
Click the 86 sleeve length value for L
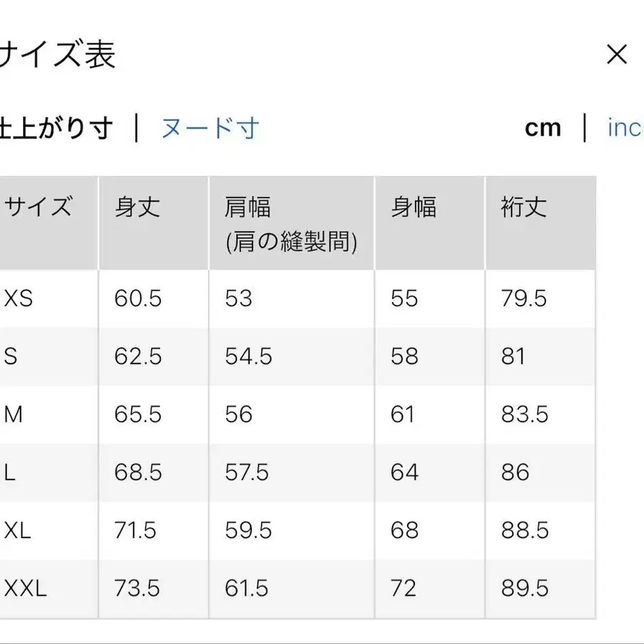pos(513,472)
